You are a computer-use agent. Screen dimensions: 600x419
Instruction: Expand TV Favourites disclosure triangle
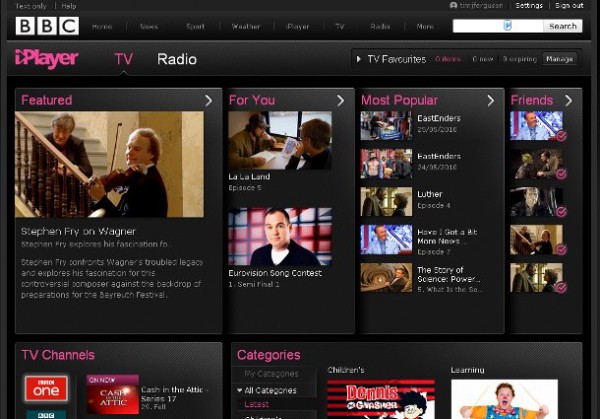359,59
